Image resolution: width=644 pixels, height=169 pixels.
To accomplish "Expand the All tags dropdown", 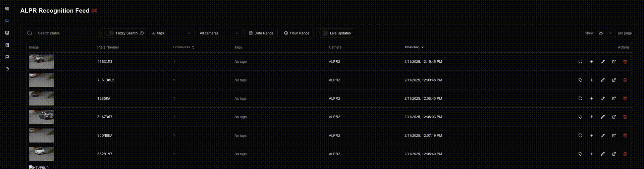I will [171, 33].
